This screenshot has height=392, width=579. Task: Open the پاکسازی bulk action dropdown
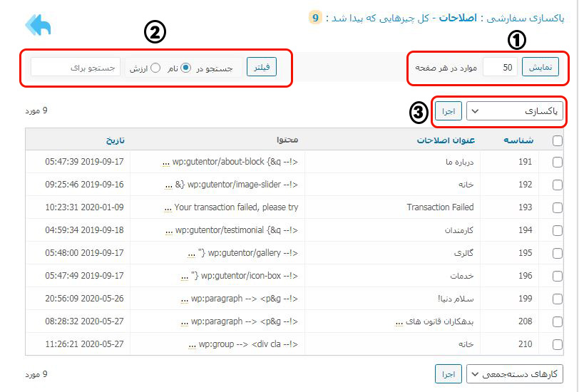515,111
